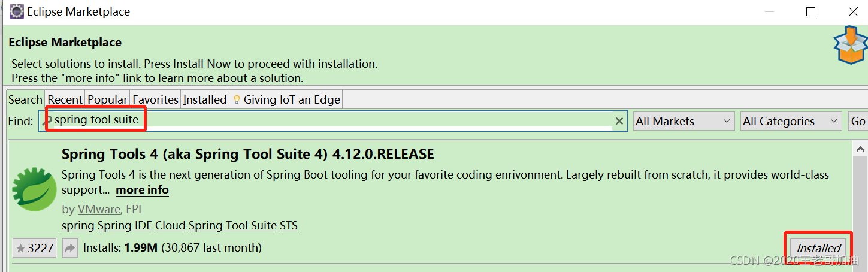Image resolution: width=868 pixels, height=272 pixels.
Task: Switch to the Recent tab
Action: 65,99
